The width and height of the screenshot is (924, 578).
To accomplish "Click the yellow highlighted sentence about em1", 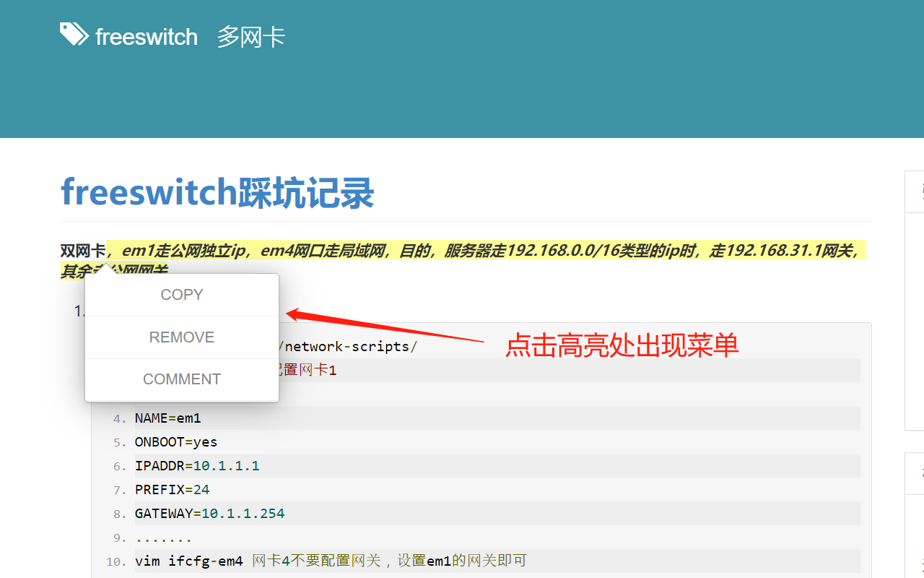I will click(486, 251).
